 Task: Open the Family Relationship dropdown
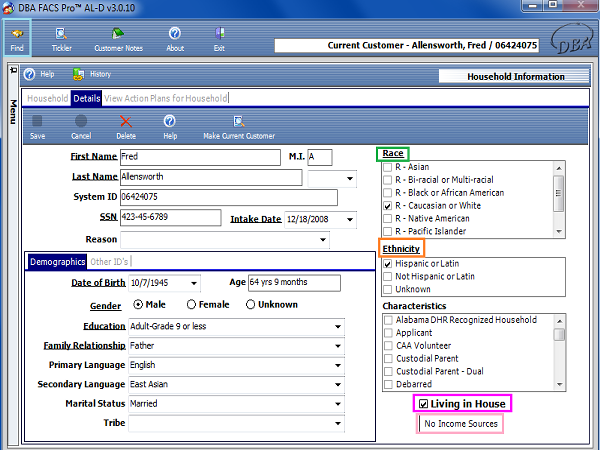click(338, 346)
